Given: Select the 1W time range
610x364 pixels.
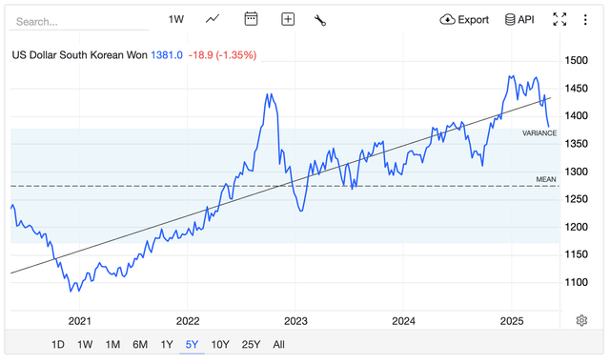Looking at the screenshot, I should [x=85, y=345].
